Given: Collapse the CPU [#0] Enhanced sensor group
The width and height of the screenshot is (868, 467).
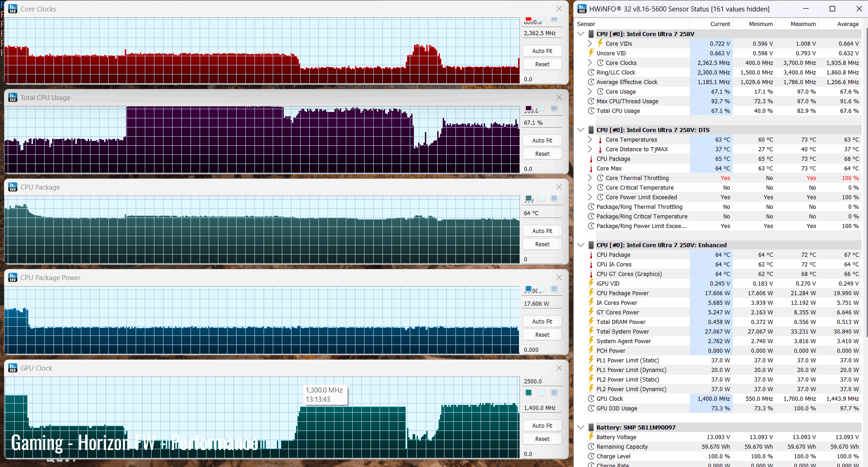Looking at the screenshot, I should 581,245.
